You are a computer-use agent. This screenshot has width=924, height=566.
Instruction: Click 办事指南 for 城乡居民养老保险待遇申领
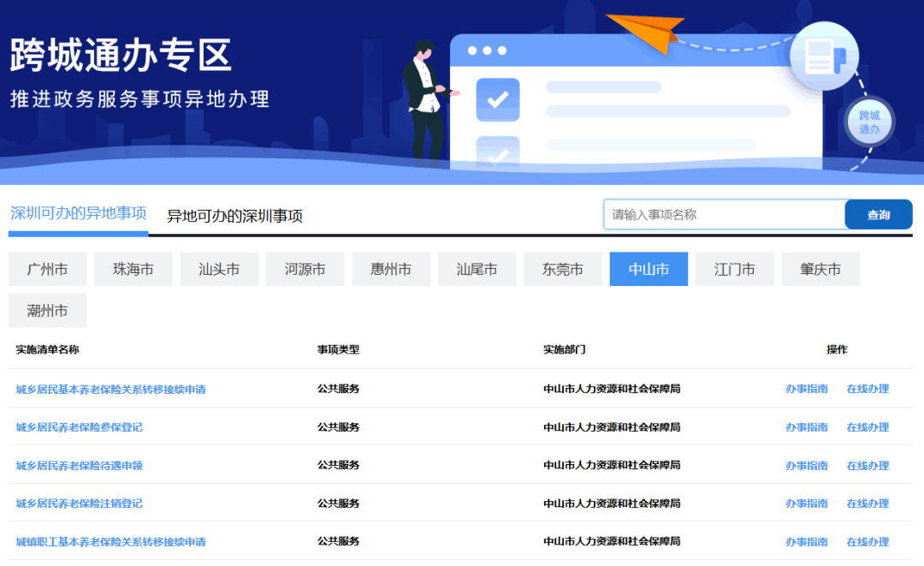click(x=808, y=465)
